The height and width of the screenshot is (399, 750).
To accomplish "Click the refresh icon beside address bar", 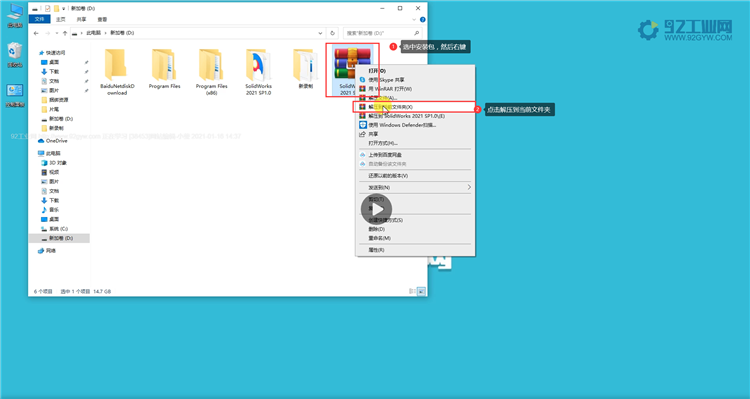I will tap(332, 33).
